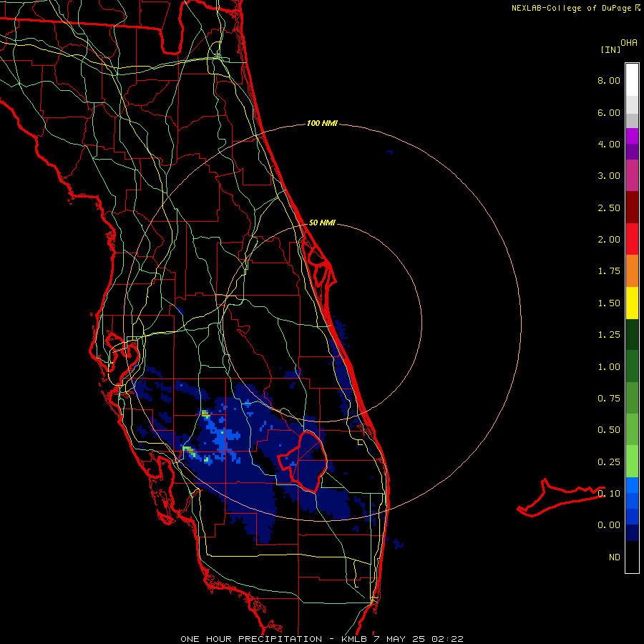Click the navy blue legend band

coord(632,532)
